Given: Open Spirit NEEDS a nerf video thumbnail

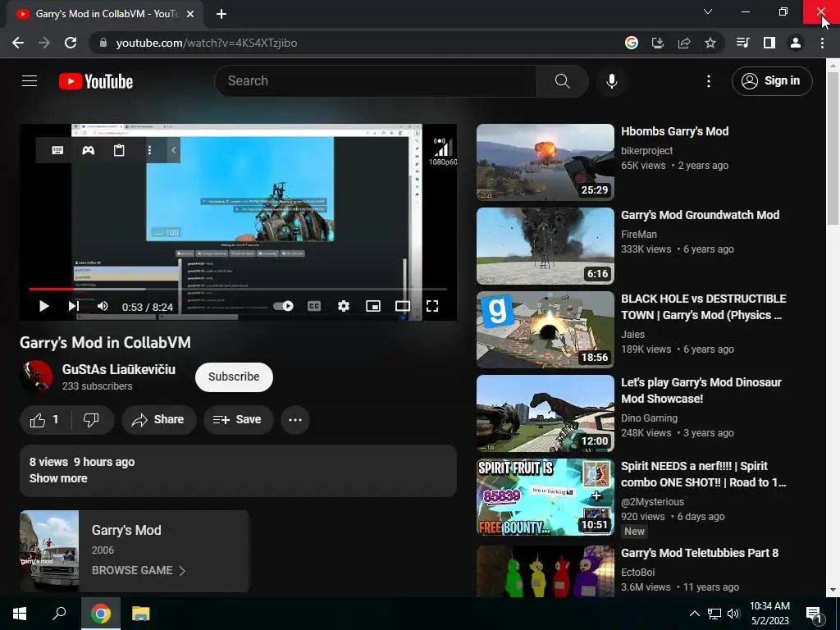Looking at the screenshot, I should tap(546, 496).
